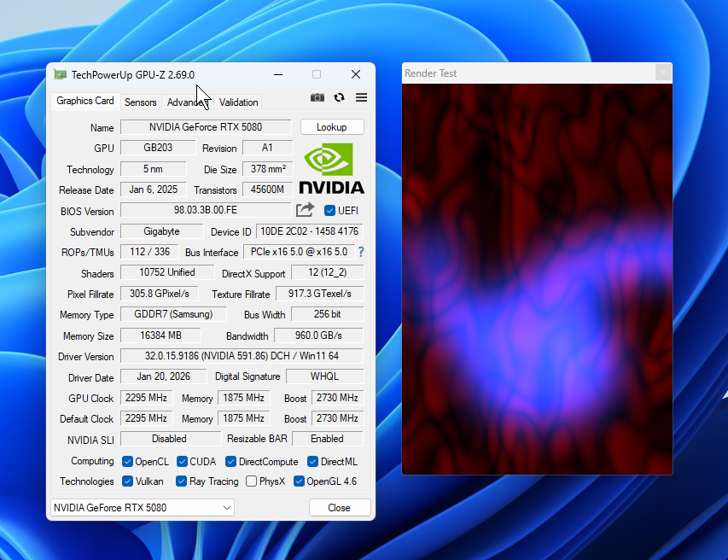Click the GPU-Z title bar app icon
The image size is (728, 560).
tap(60, 75)
